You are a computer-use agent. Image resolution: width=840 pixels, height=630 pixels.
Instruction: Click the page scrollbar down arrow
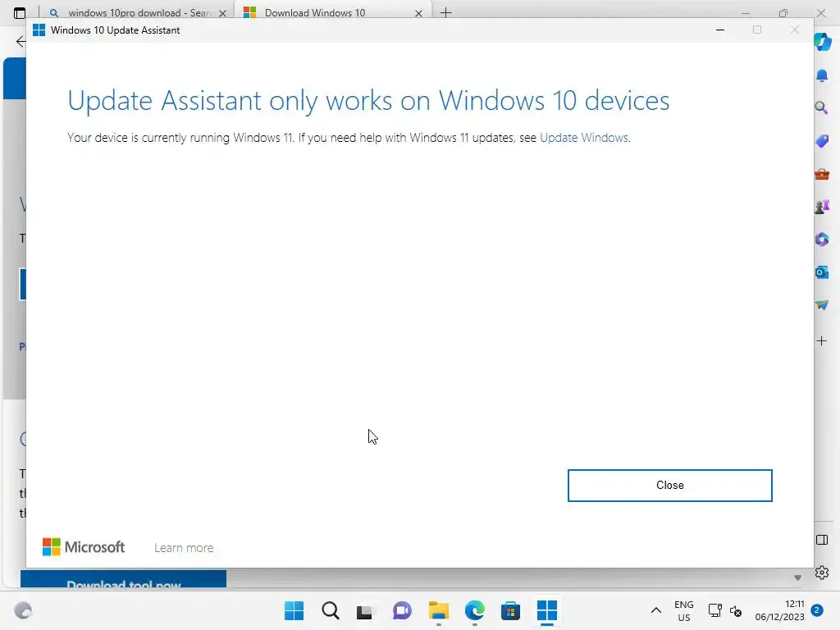tap(797, 577)
